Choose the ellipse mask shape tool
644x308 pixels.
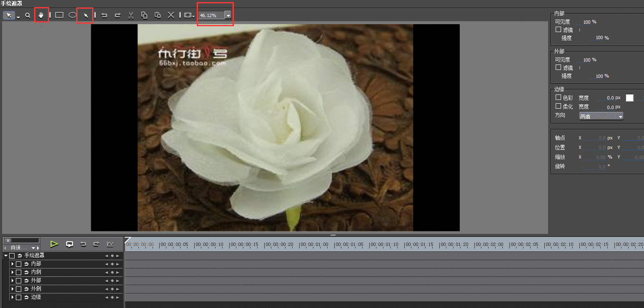(73, 15)
